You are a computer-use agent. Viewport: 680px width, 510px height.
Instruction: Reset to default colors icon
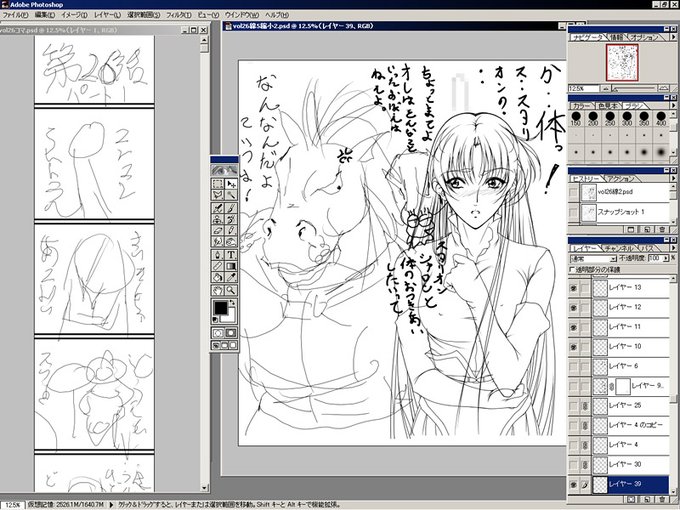click(x=216, y=320)
